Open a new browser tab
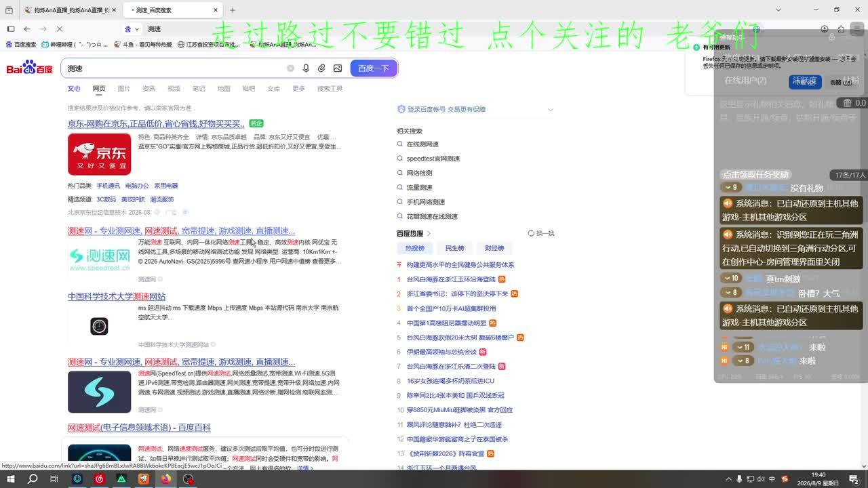 coord(233,10)
